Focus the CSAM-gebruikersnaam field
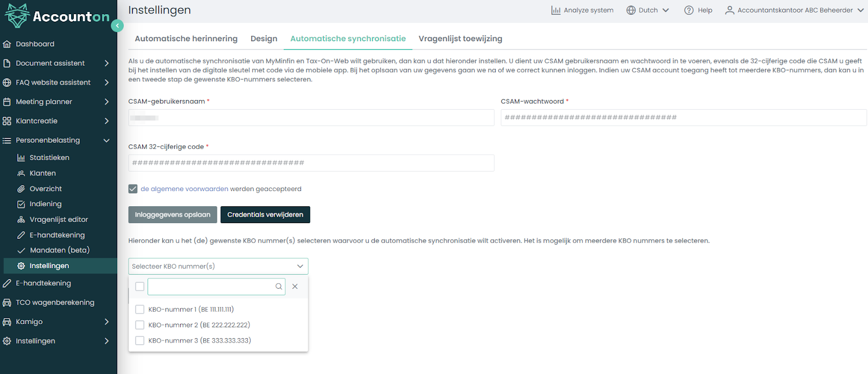The image size is (868, 374). pos(311,118)
